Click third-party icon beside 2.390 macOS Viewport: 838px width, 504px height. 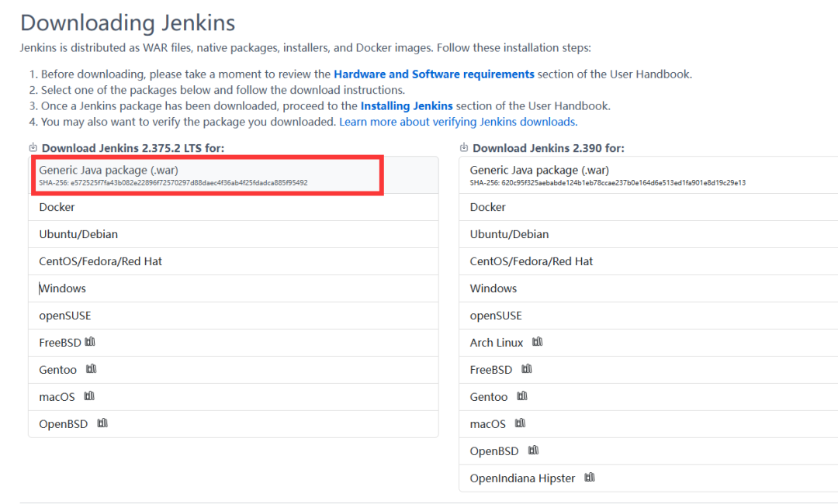coord(520,423)
